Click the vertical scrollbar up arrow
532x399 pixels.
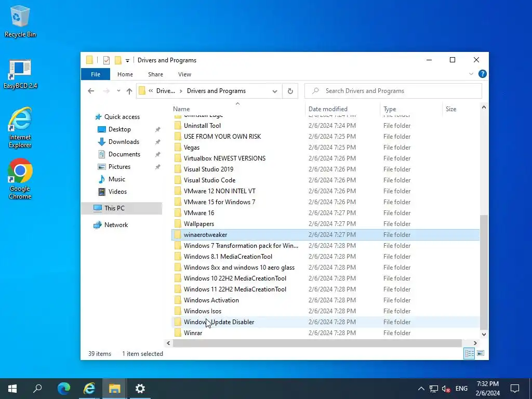click(x=484, y=107)
